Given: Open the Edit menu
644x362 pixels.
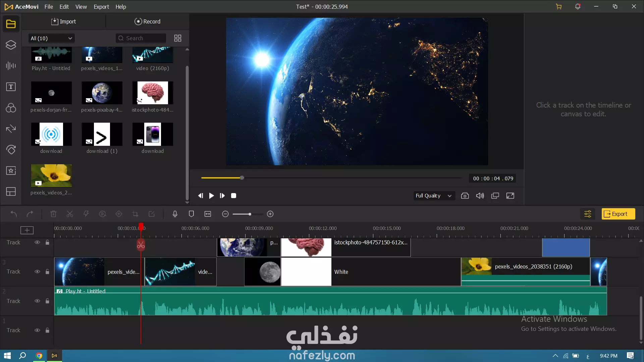Looking at the screenshot, I should coord(64,7).
